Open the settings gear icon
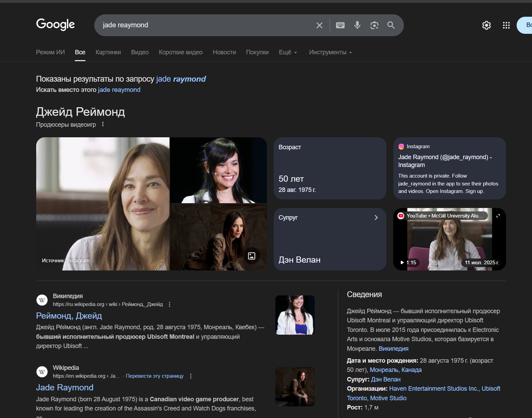The width and height of the screenshot is (532, 418). click(486, 25)
